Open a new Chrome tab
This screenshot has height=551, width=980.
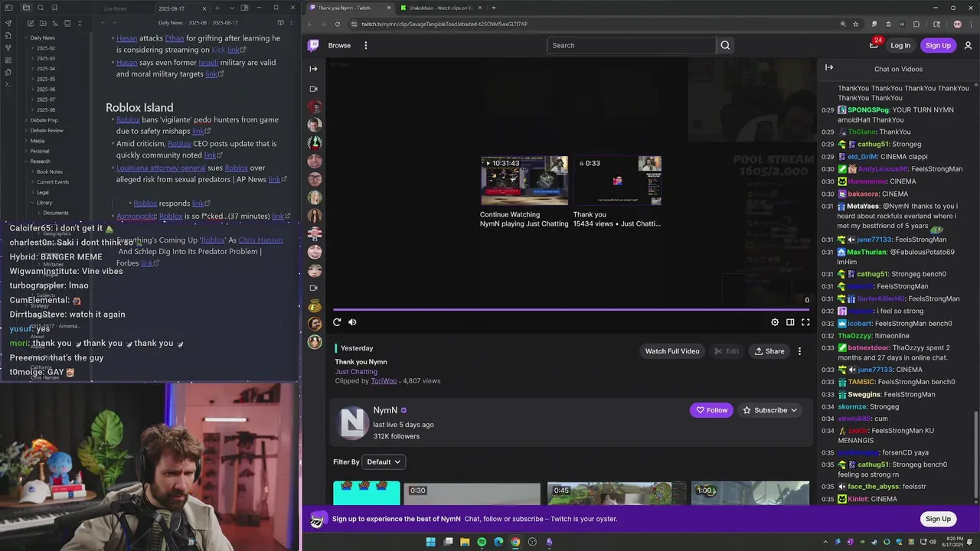point(494,8)
